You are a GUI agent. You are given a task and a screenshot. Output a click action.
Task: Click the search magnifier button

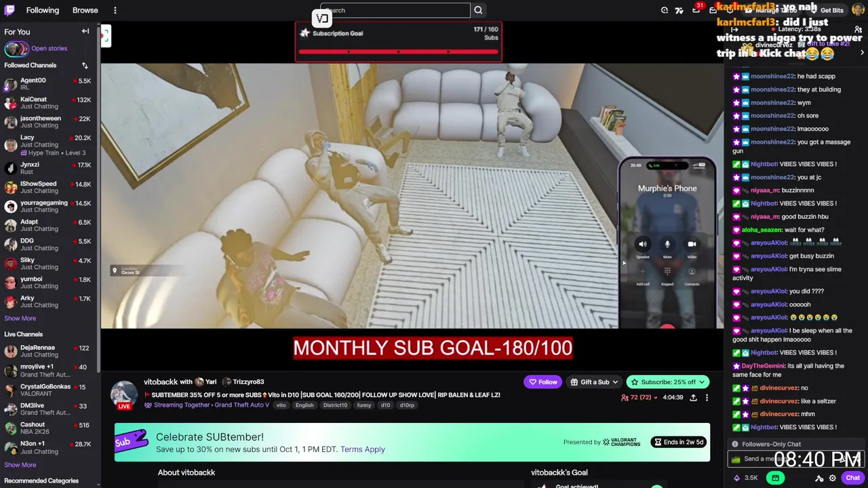478,10
